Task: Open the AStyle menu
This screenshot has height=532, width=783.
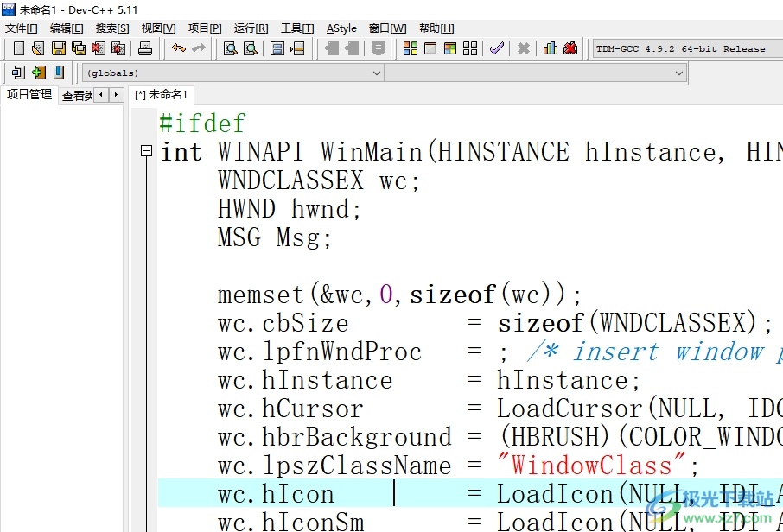Action: 341,28
